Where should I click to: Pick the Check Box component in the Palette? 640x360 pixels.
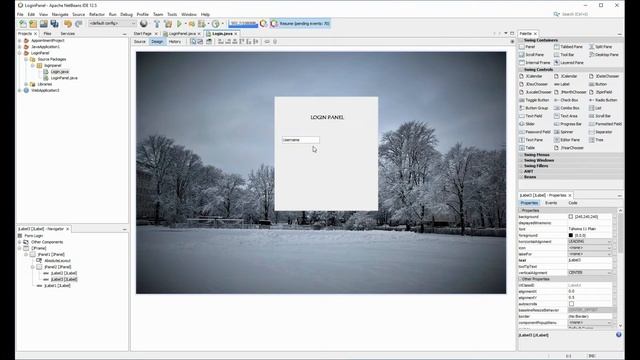pos(566,100)
